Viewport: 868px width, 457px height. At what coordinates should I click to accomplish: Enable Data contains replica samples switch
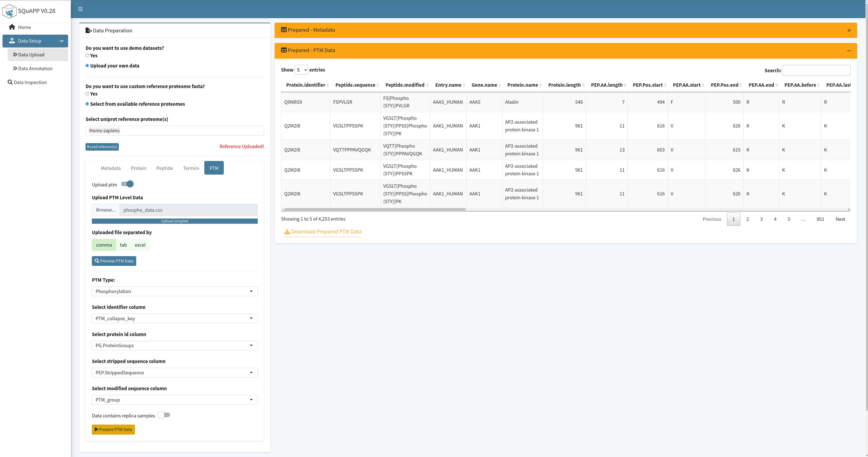point(164,415)
